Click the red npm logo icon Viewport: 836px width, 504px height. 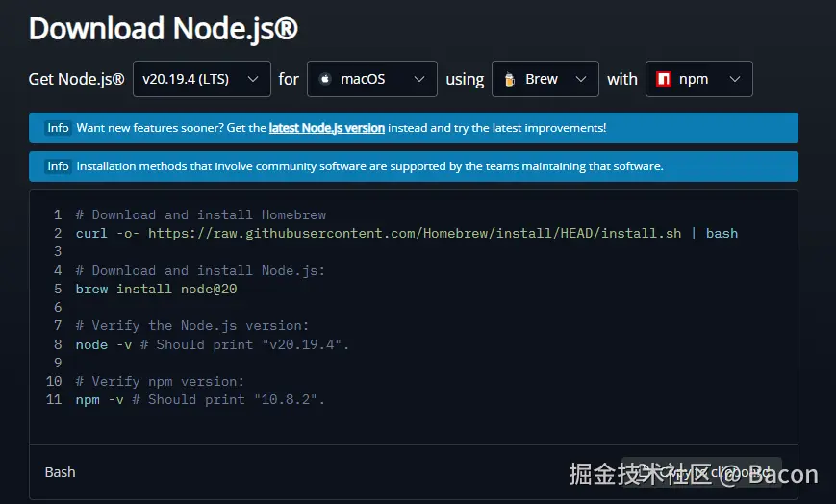tap(663, 79)
